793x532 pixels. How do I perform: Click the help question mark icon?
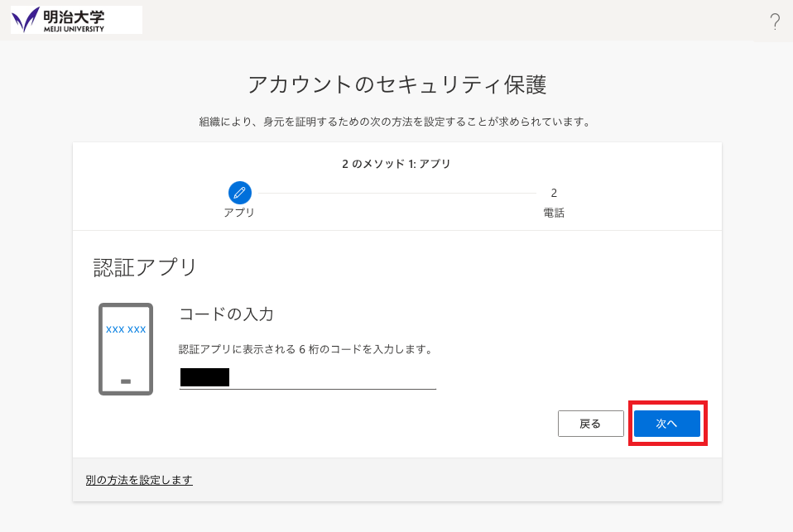(775, 22)
